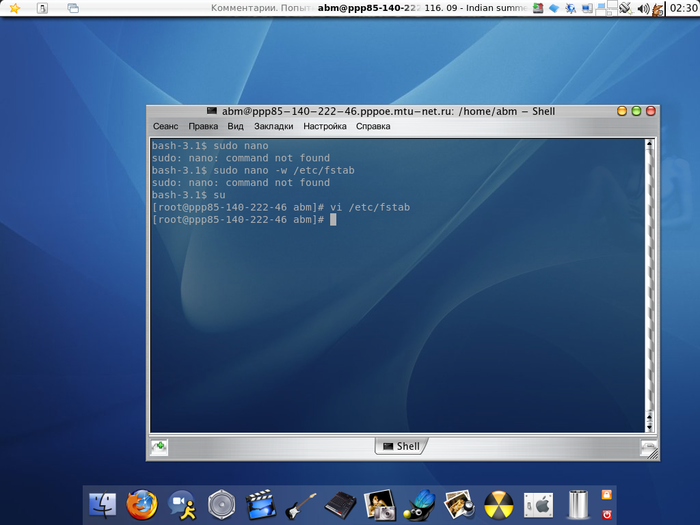Click the terminal vertical scrollbar track
Viewport: 700px width, 525px height.
(650, 280)
